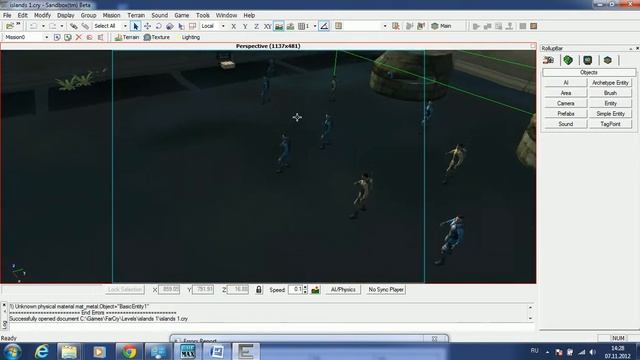
Task: Toggle follow terrain landscape icon
Action: 279,26
